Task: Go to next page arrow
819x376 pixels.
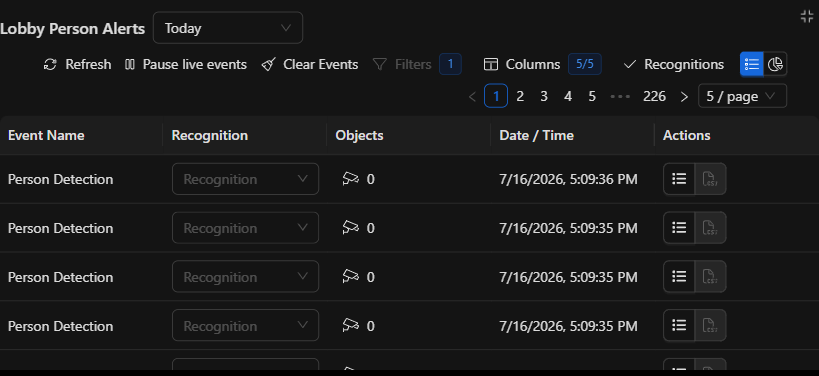Action: [x=684, y=97]
